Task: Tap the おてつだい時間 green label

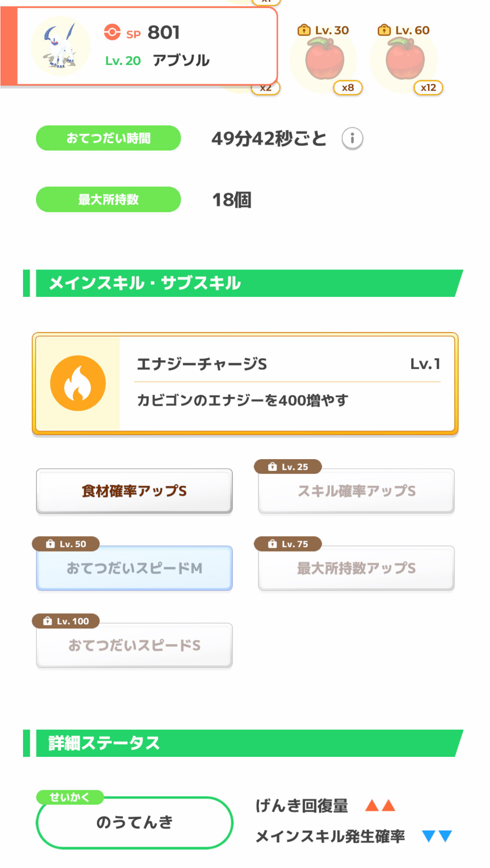Action: [108, 138]
